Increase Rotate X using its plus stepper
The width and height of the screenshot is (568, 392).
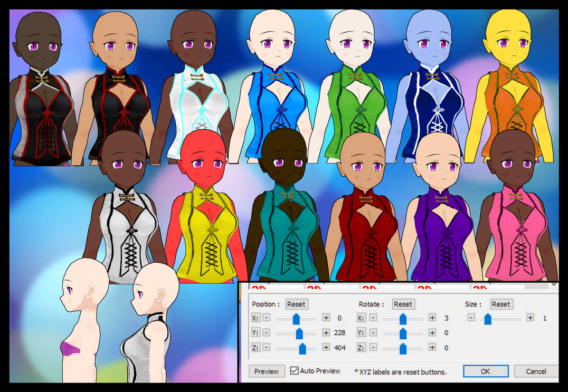tap(432, 318)
